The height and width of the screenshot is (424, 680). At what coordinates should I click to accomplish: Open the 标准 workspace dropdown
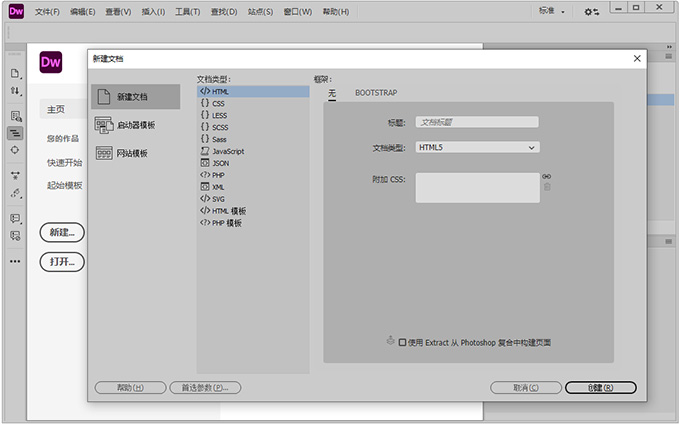pyautogui.click(x=552, y=12)
